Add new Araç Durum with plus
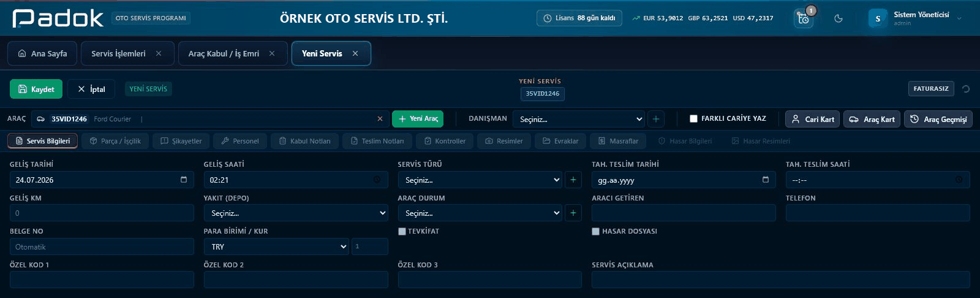980x298 pixels. pyautogui.click(x=573, y=213)
